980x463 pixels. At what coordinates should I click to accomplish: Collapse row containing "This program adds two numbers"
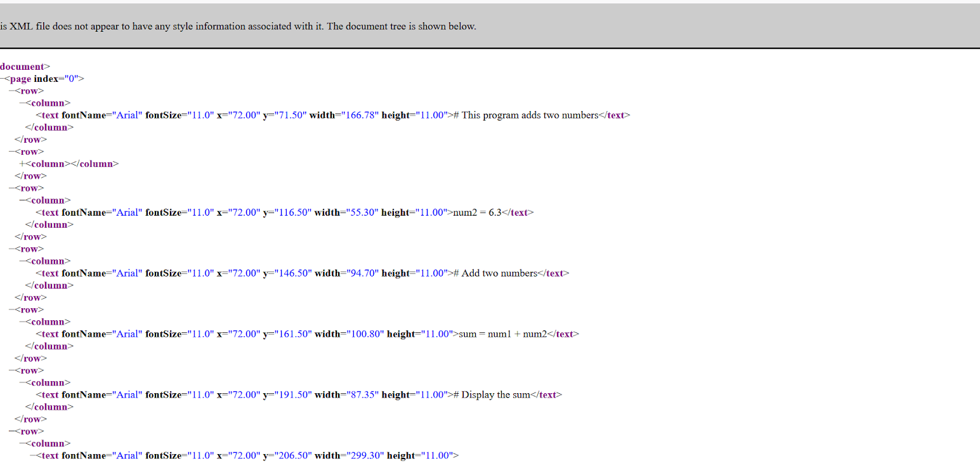point(12,91)
